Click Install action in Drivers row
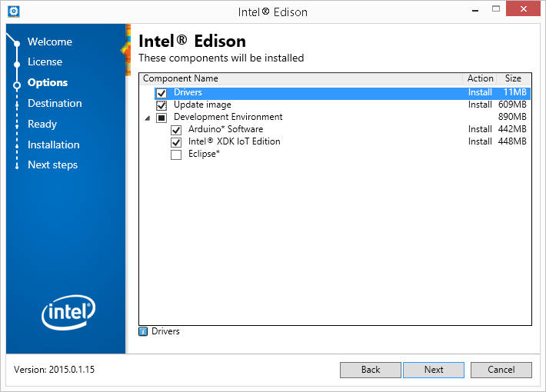 [x=480, y=92]
